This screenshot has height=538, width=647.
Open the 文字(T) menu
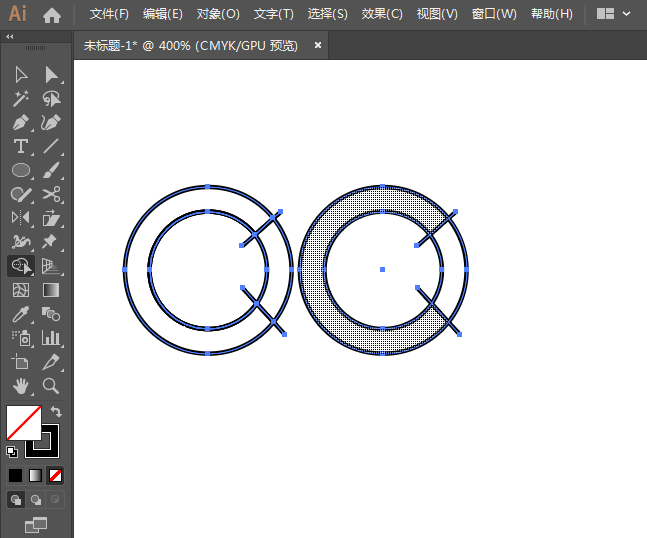274,14
